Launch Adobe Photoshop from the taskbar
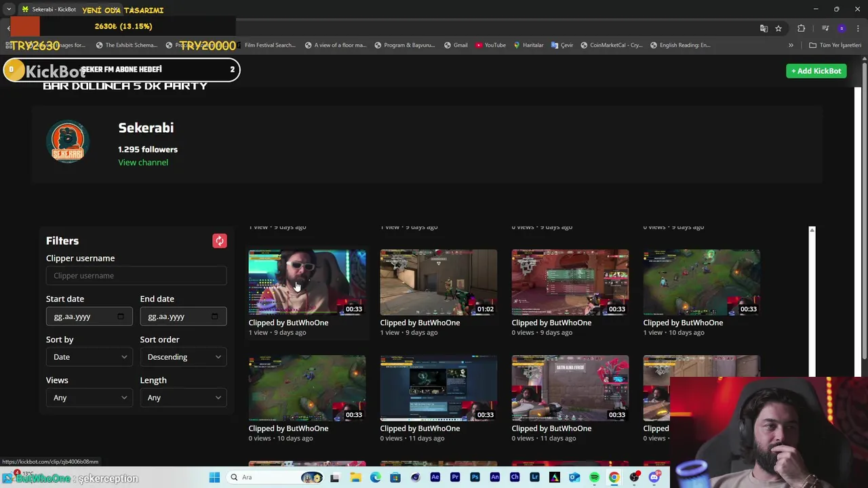The image size is (868, 488). [475, 477]
